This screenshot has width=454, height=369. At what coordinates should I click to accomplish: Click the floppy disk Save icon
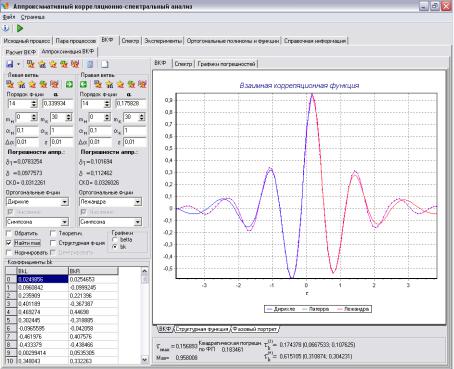pyautogui.click(x=10, y=64)
